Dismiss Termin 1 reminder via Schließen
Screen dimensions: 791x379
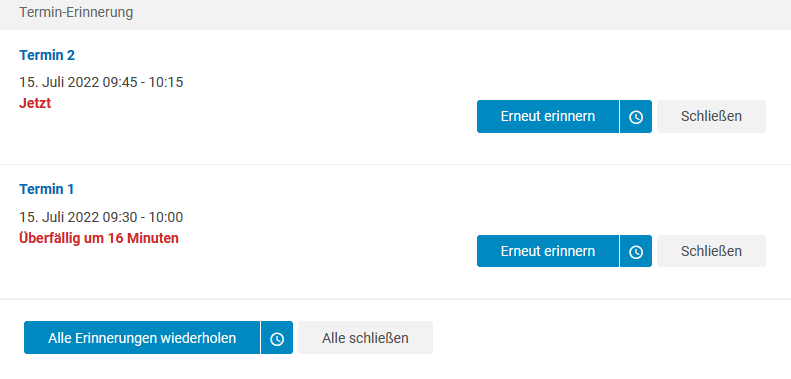point(711,251)
